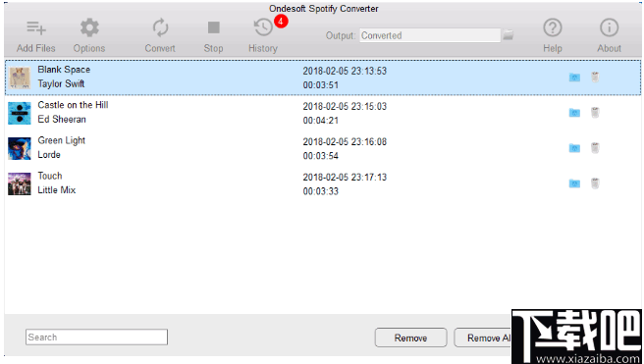The image size is (644, 364).
Task: Click the Ed Sheeran artist name
Action: 62,119
